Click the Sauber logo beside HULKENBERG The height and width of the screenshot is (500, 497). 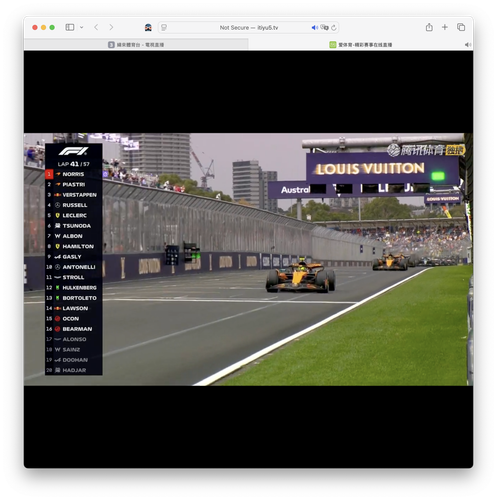(57, 288)
